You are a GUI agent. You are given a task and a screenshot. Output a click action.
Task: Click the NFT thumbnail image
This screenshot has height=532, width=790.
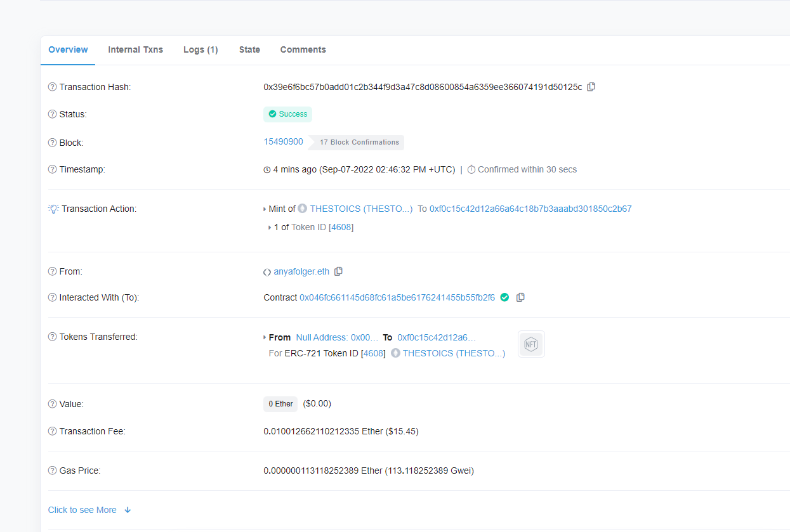[x=531, y=344]
